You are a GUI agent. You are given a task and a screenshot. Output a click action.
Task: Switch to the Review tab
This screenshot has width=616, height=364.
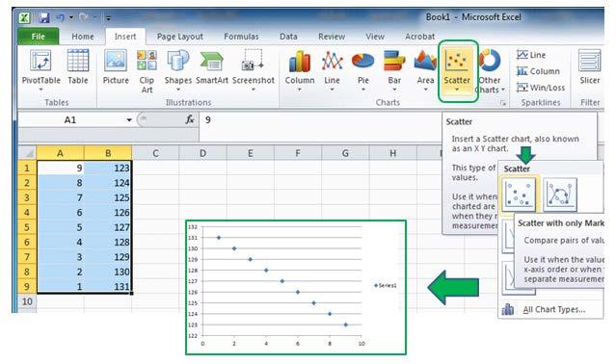(332, 37)
